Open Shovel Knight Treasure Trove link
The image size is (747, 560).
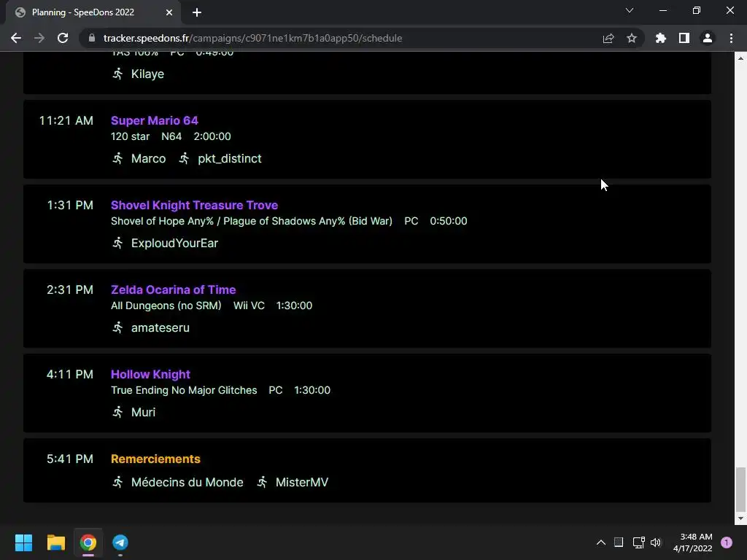194,205
